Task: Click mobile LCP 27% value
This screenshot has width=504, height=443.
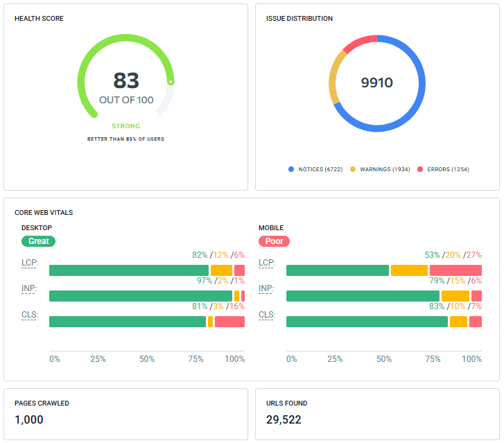Action: (474, 255)
